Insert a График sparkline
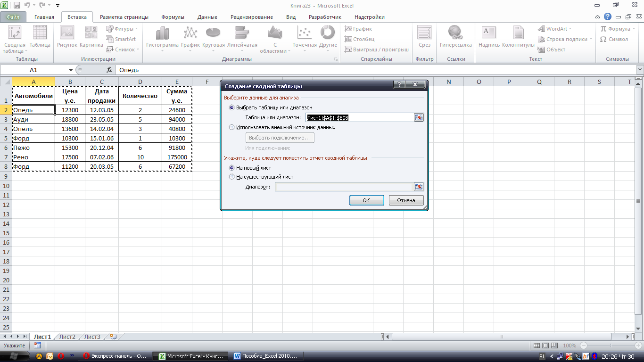 pos(358,29)
